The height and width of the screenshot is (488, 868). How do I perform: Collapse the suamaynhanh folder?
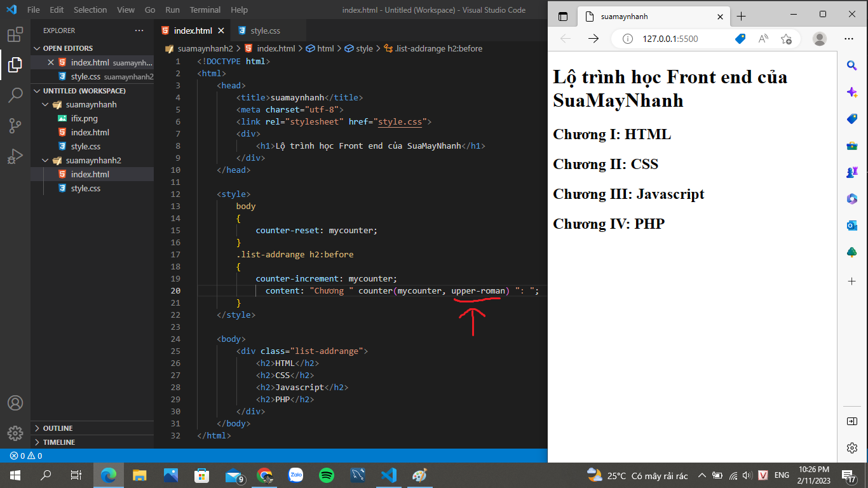coord(92,105)
